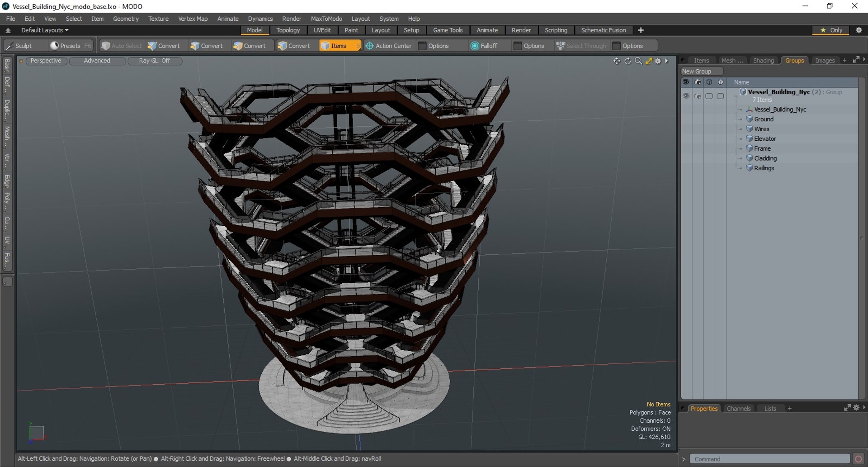Click the Select Through button

581,46
